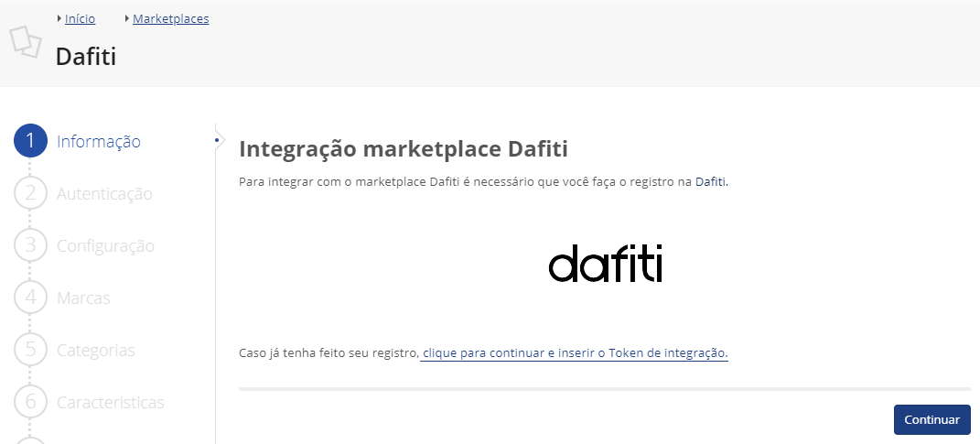Image resolution: width=980 pixels, height=444 pixels.
Task: Go to the Categorias step
Action: click(96, 351)
